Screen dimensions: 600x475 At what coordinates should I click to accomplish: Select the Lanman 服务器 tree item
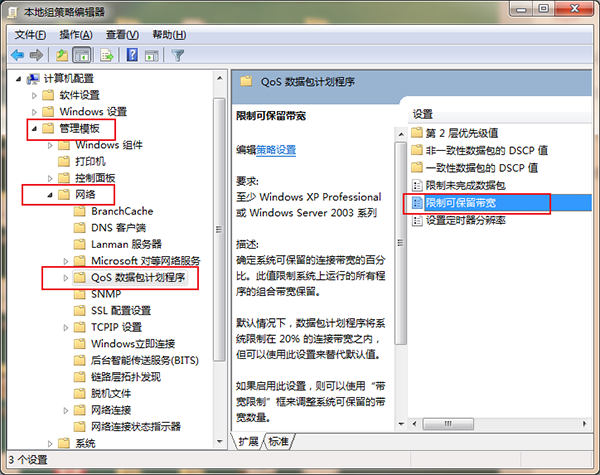[x=126, y=244]
